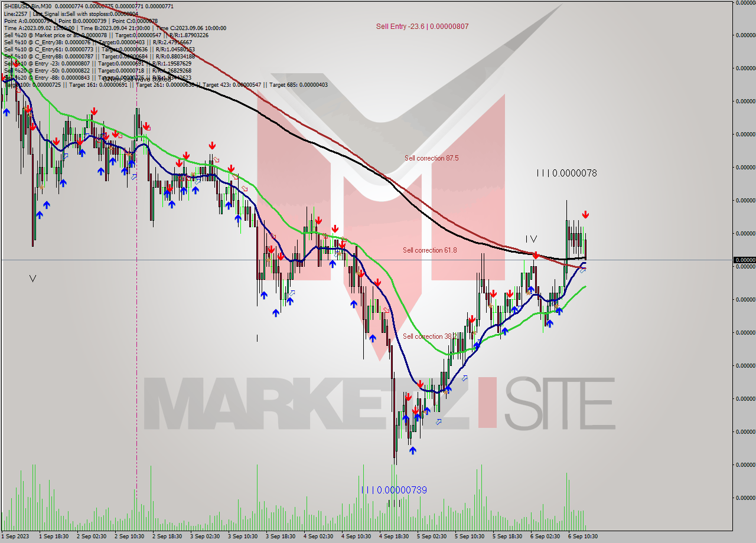This screenshot has width=756, height=543.
Task: Click the '2 Sep 18:30' time axis label
Action: click(167, 536)
